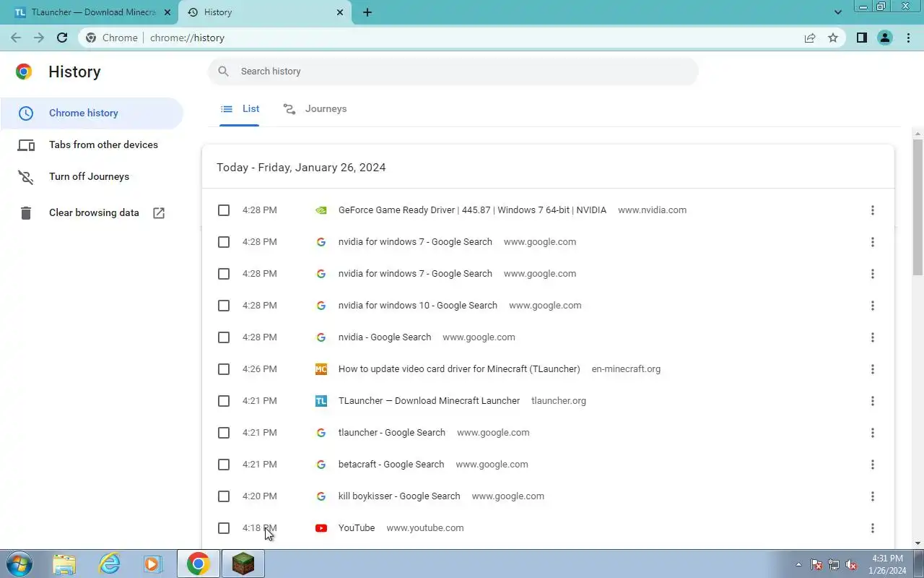Viewport: 924px width, 578px height.
Task: Open actions menu for tlauncher - Google Search entry
Action: 872,433
